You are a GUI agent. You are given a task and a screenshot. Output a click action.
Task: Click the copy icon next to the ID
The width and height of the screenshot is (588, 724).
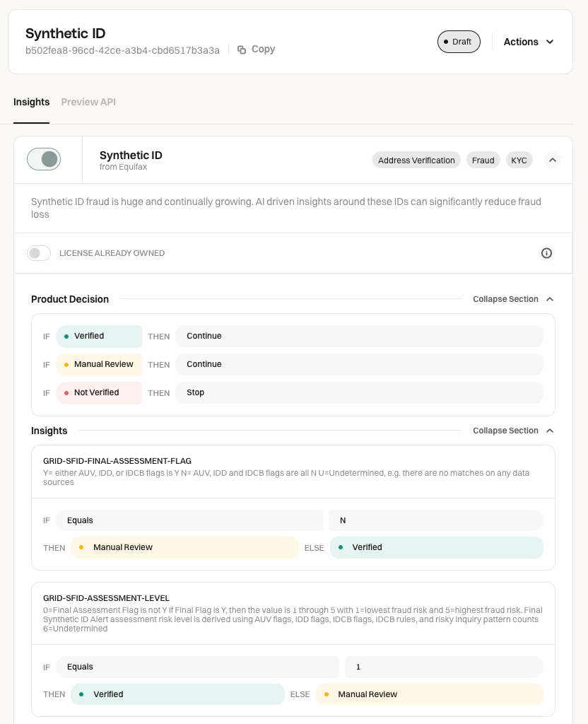point(242,49)
